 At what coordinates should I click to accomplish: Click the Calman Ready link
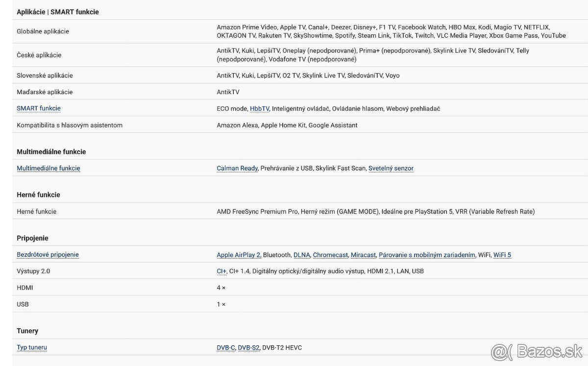237,168
